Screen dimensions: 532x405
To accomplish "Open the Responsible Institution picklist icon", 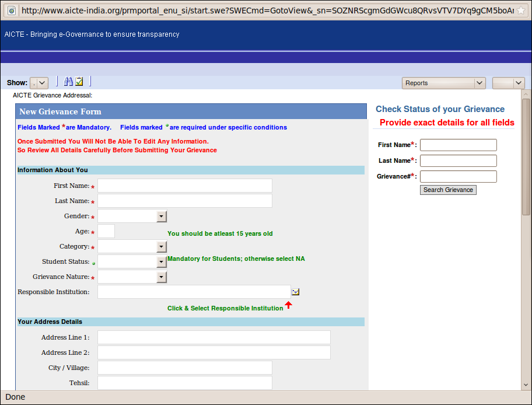I will pos(296,291).
